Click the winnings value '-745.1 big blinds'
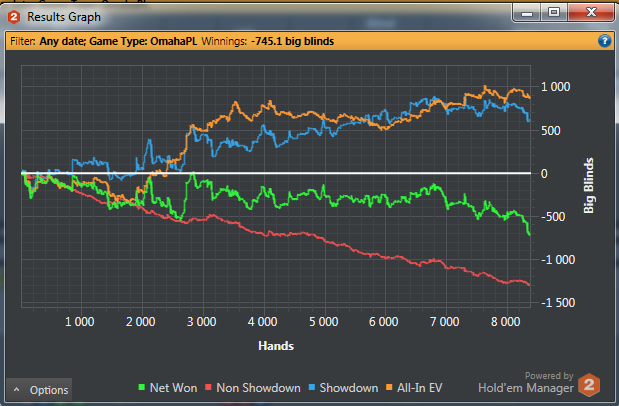The image size is (619, 406). tap(293, 41)
